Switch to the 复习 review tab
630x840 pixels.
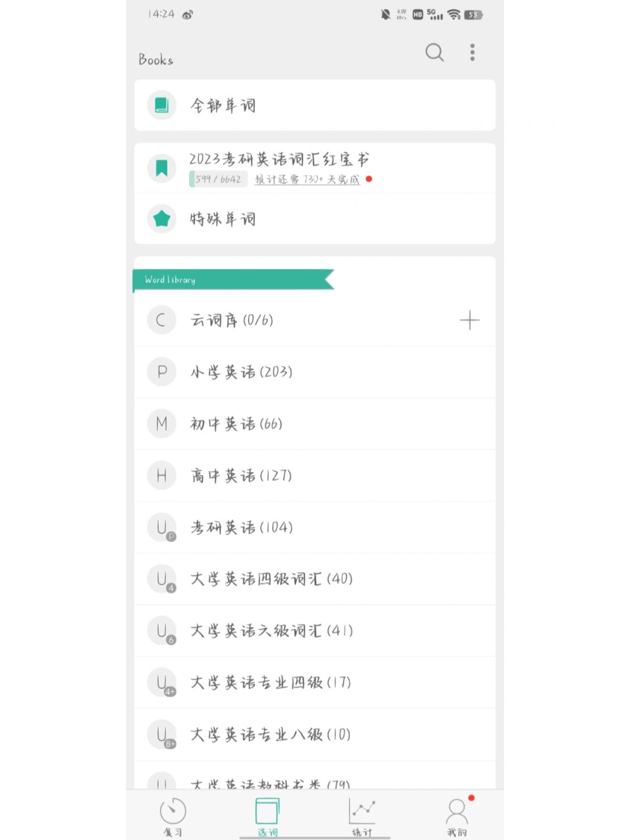click(173, 816)
